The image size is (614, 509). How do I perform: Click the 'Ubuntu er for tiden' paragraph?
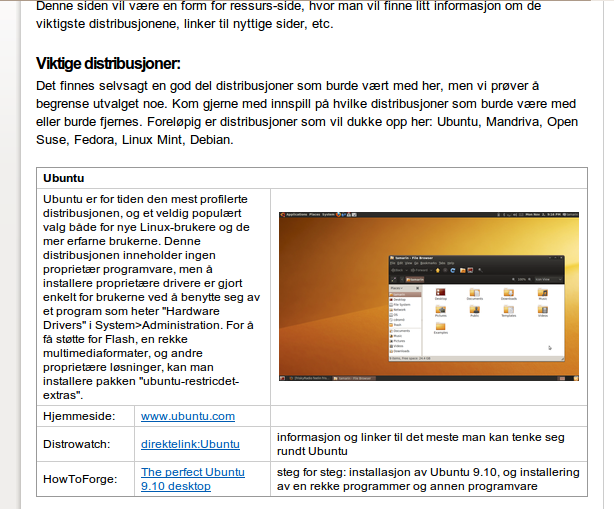(152, 297)
